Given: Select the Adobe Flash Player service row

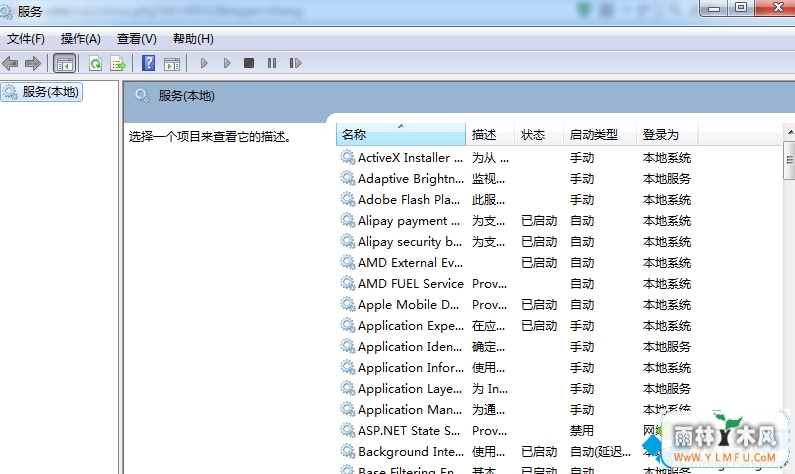Looking at the screenshot, I should 517,200.
